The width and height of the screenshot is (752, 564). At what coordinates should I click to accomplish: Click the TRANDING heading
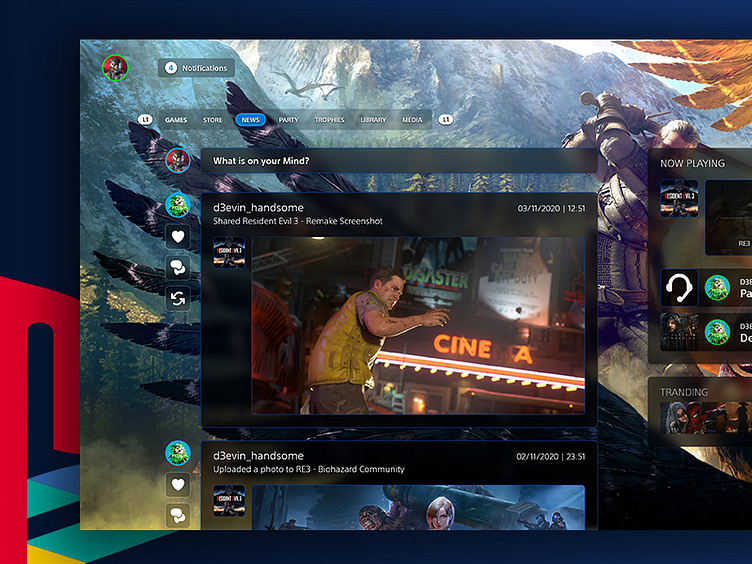684,392
